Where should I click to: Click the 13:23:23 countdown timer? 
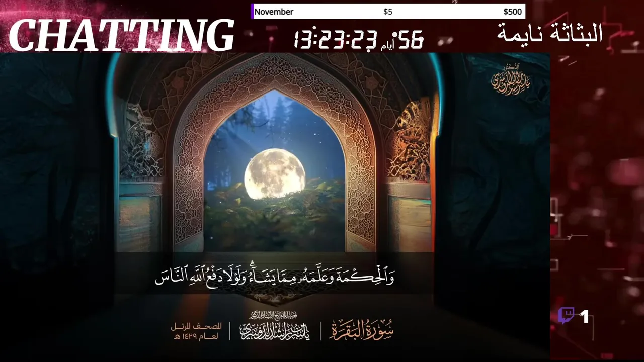point(335,39)
